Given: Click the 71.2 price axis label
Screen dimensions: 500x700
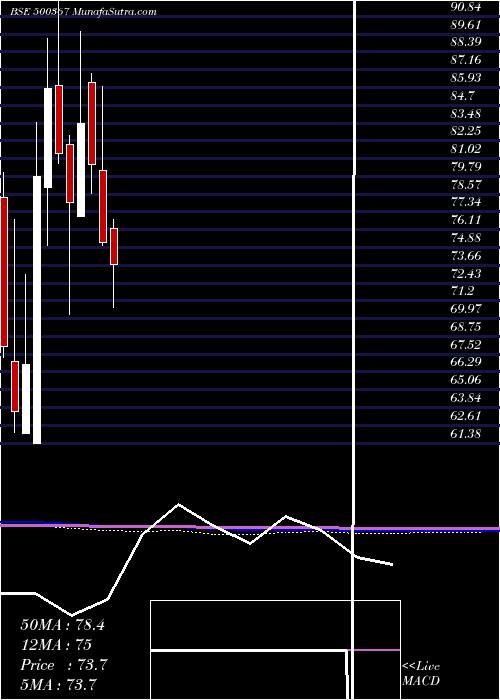Looking at the screenshot, I should coord(462,292).
